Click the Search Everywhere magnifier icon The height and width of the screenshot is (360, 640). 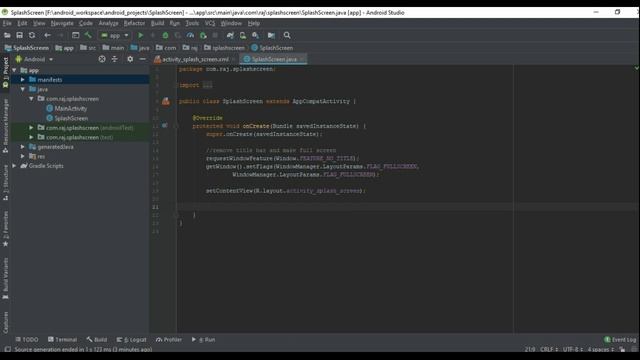pos(287,36)
